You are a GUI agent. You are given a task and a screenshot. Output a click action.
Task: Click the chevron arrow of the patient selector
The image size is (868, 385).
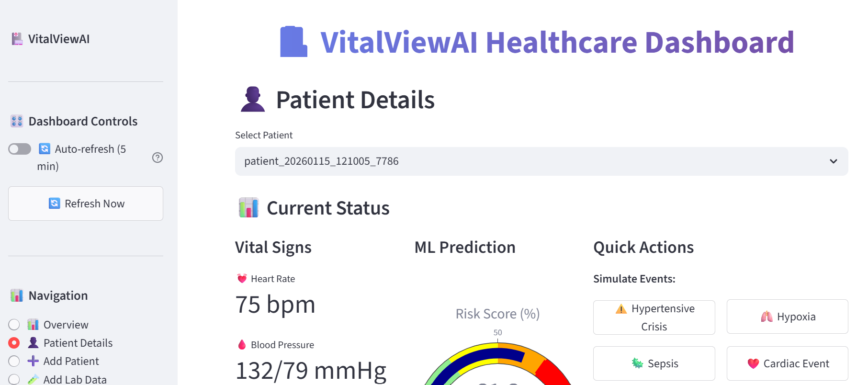click(833, 161)
